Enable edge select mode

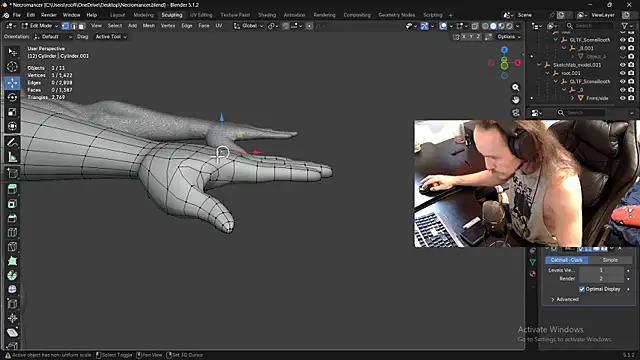coord(73,26)
